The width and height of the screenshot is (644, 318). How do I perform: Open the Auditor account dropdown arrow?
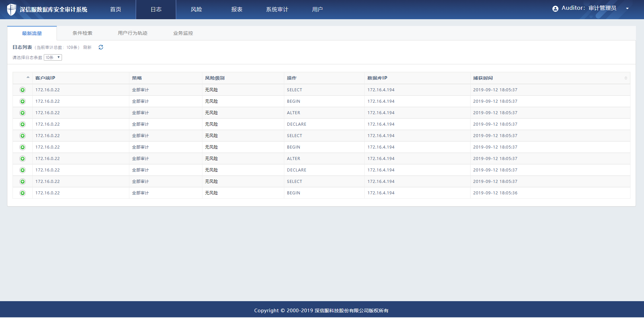[x=627, y=9]
